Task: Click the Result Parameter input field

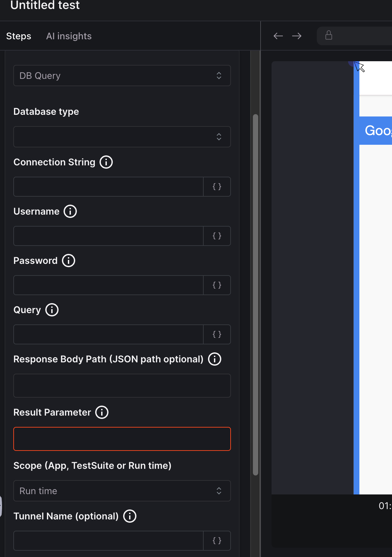Action: 122,439
